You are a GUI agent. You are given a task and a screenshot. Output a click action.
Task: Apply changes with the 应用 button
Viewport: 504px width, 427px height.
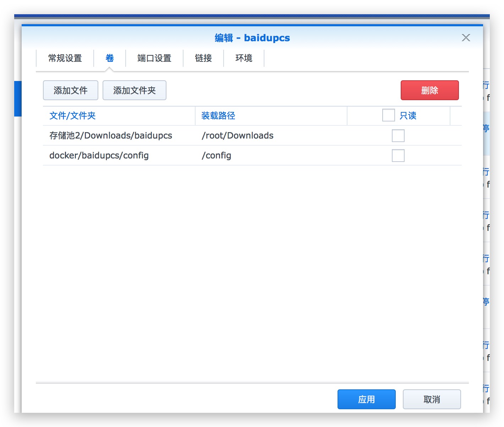(366, 399)
